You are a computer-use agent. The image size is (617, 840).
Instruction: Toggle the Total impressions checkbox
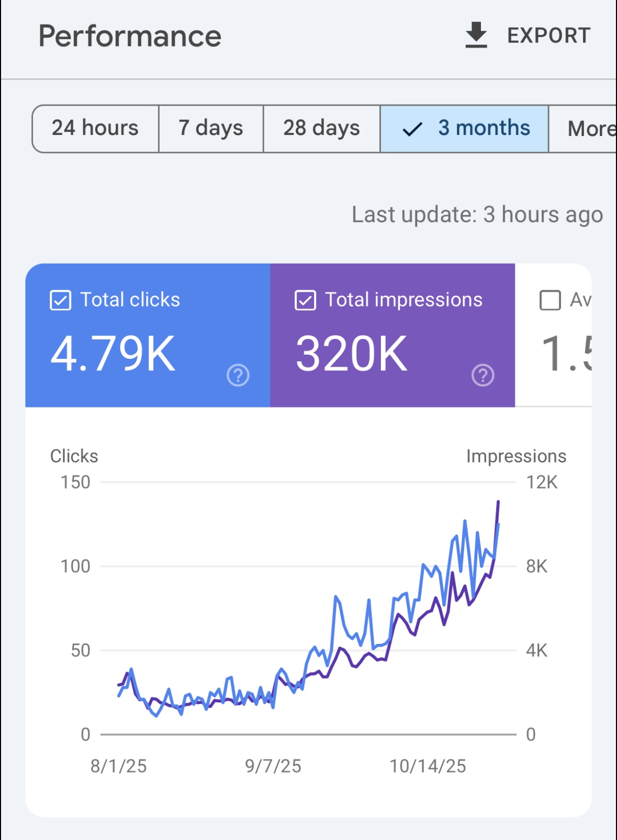click(x=305, y=301)
